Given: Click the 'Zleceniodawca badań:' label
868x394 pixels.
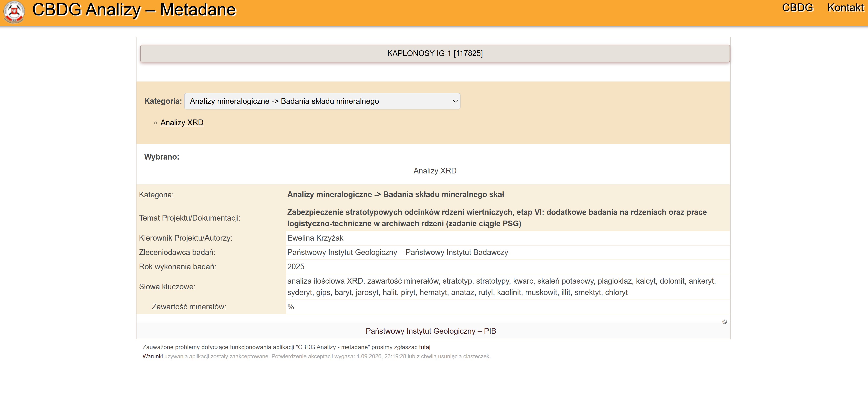Looking at the screenshot, I should coord(177,252).
